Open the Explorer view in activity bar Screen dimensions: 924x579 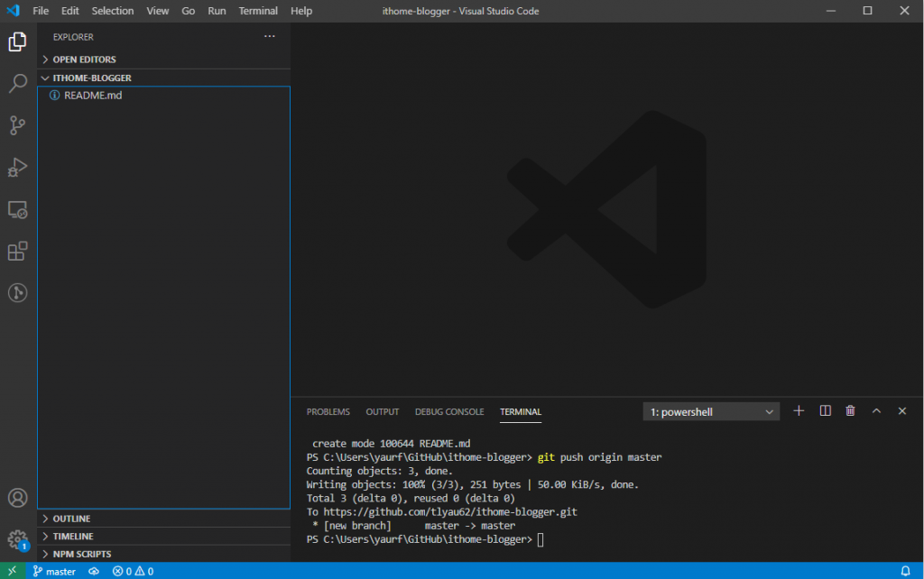pos(18,41)
